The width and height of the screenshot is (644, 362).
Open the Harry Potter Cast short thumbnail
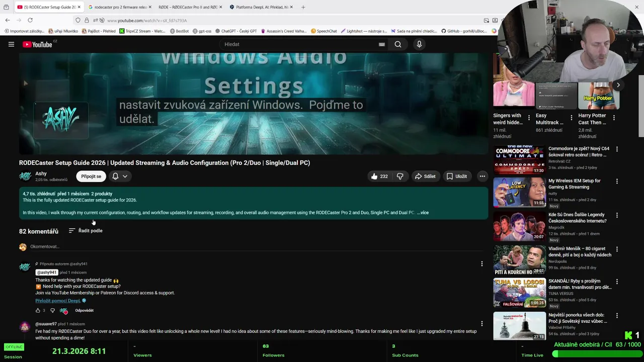tap(599, 95)
